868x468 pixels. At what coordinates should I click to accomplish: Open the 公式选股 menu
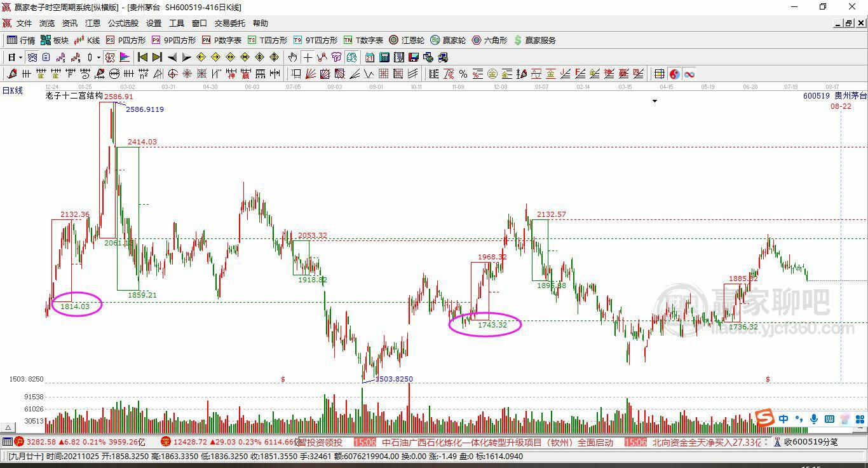123,24
